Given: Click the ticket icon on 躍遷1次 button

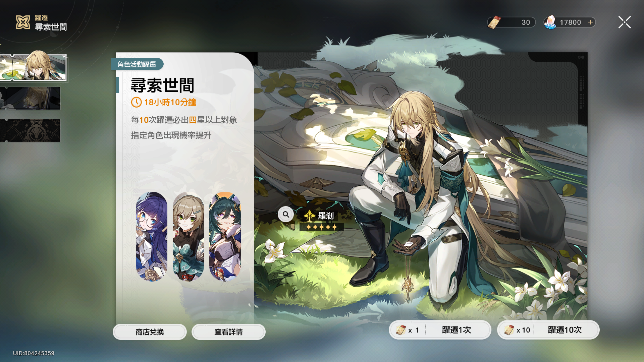Looking at the screenshot, I should coord(401,330).
